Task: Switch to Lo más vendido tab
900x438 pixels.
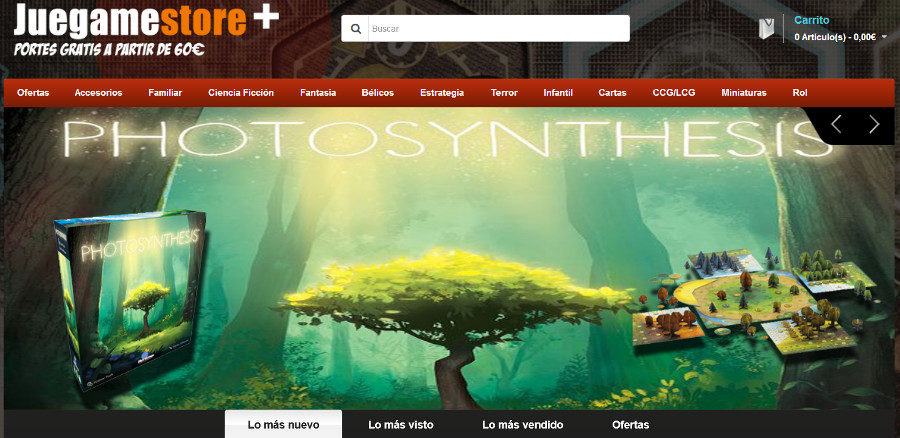Action: [x=522, y=425]
